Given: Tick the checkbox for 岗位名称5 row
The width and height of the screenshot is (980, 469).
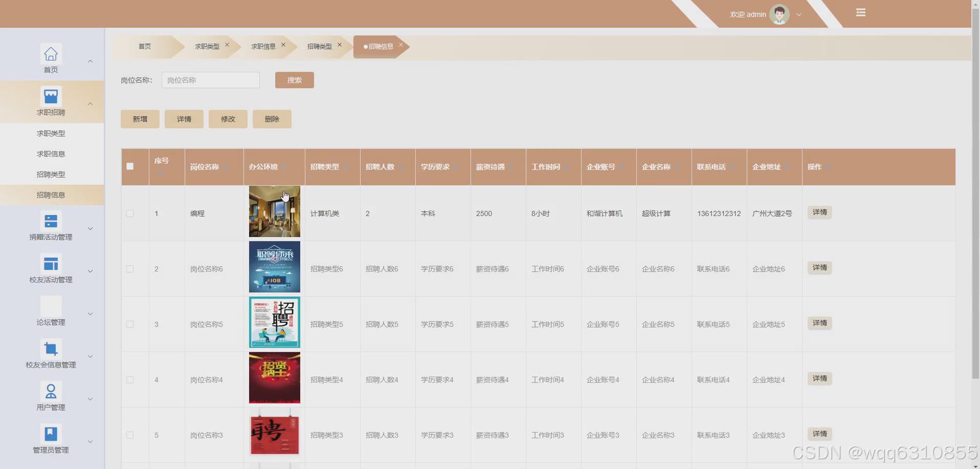Looking at the screenshot, I should click(130, 324).
